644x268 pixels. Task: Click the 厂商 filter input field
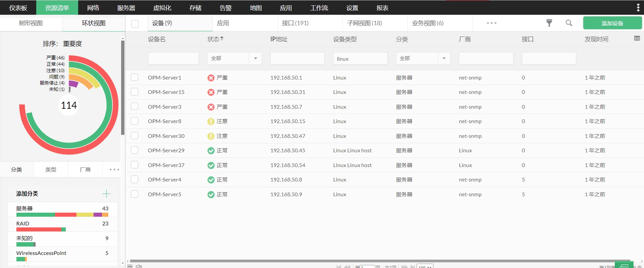tap(486, 58)
